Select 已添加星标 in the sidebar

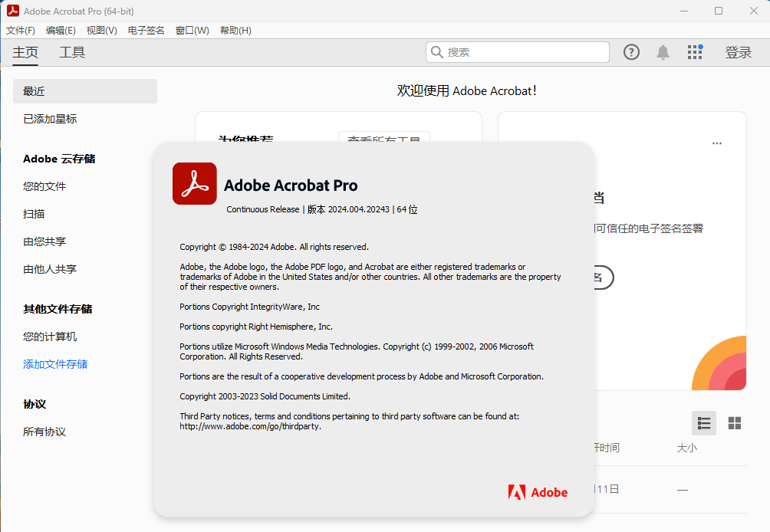point(50,119)
